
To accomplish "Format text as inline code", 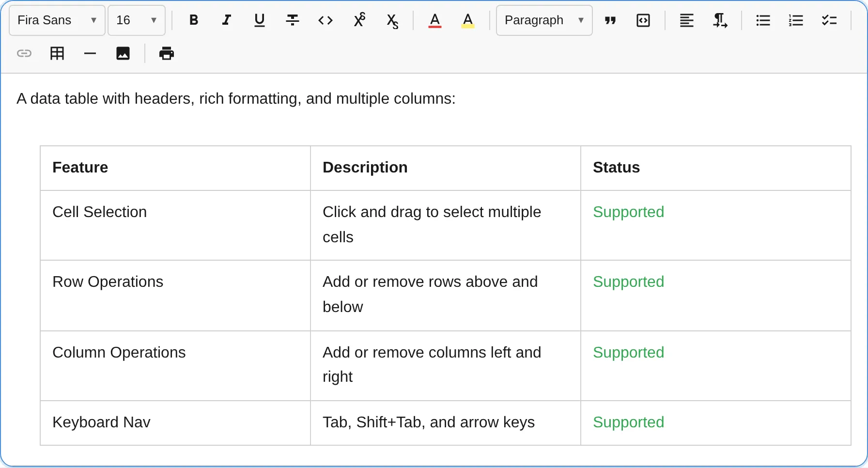I will coord(325,20).
